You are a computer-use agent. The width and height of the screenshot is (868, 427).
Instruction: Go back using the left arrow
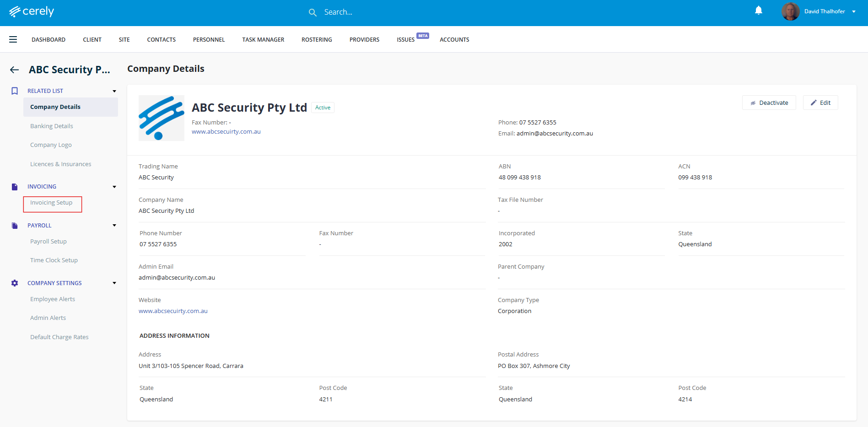(x=15, y=70)
